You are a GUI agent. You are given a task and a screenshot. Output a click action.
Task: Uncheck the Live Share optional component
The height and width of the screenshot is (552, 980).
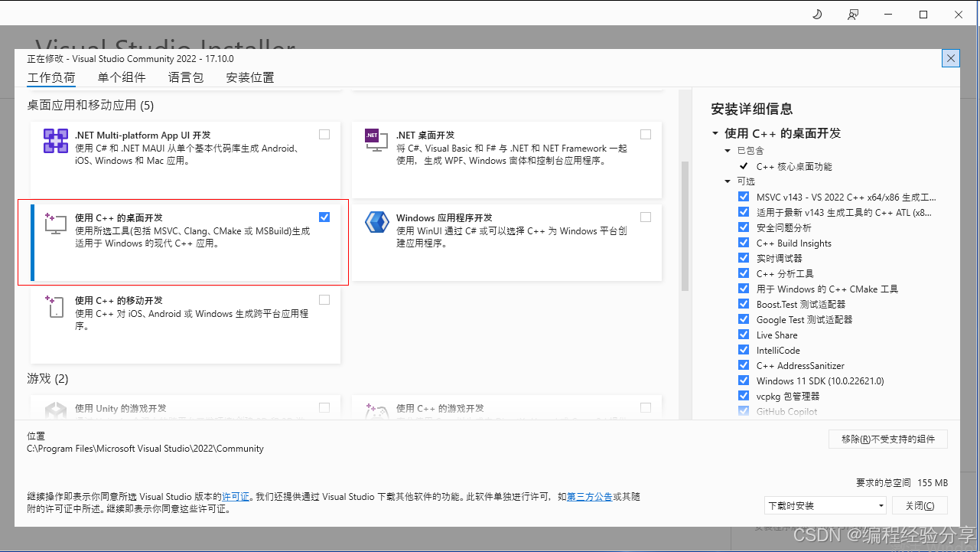(744, 335)
